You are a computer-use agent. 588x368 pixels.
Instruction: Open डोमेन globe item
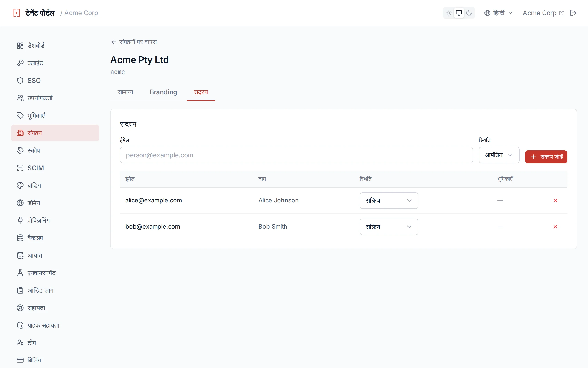click(55, 203)
